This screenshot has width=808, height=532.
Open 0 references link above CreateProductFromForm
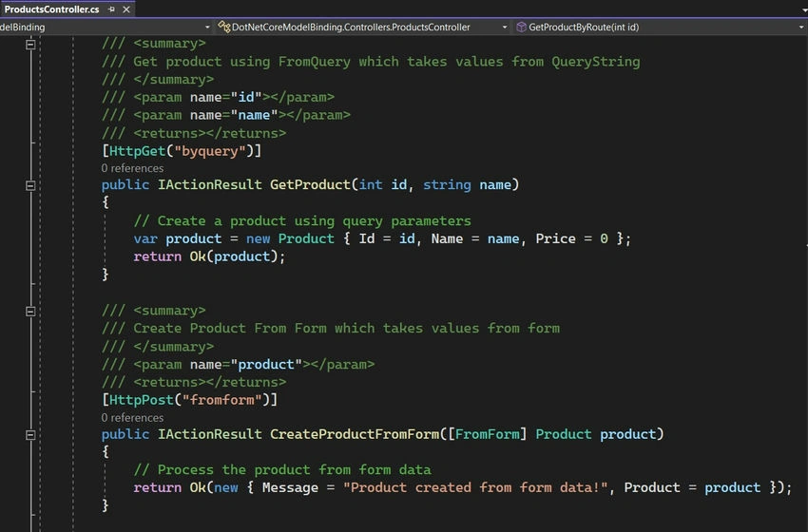[x=132, y=418]
